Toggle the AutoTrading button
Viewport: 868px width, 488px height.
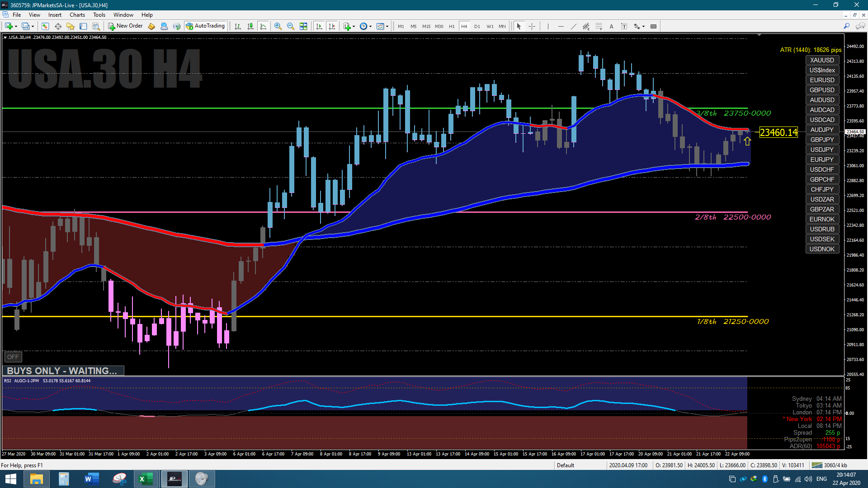(205, 26)
